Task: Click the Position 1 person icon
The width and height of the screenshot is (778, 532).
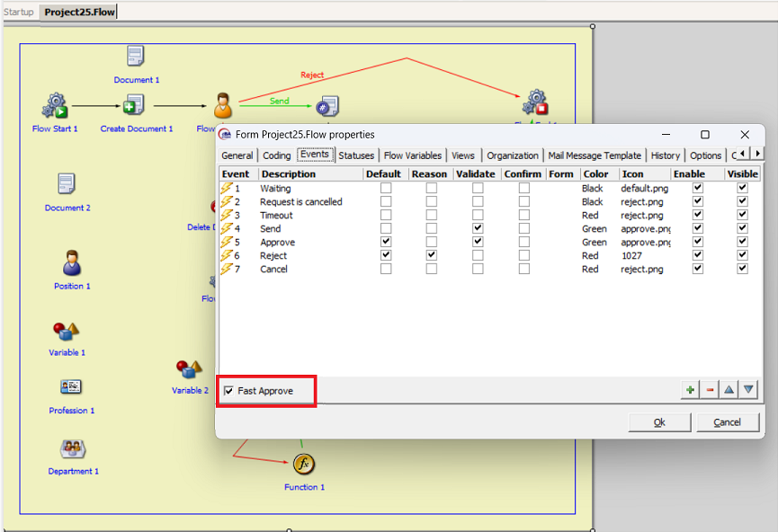Action: pyautogui.click(x=72, y=263)
